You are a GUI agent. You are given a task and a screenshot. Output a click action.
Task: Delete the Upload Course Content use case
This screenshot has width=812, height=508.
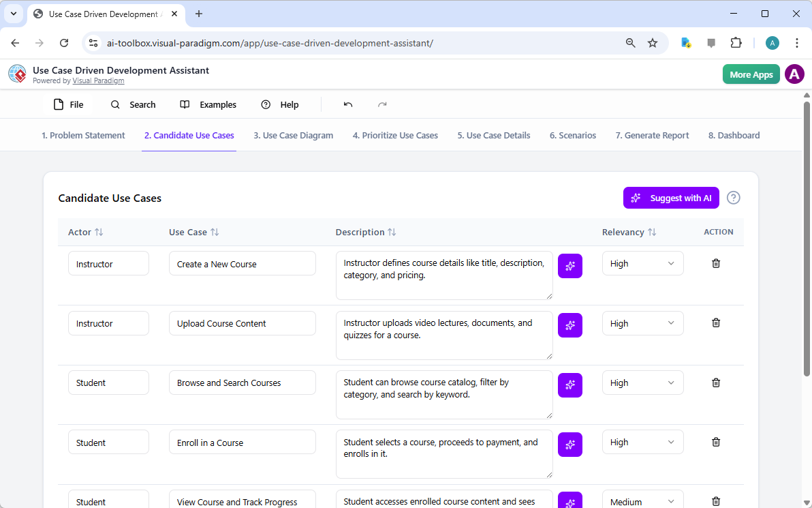click(715, 323)
